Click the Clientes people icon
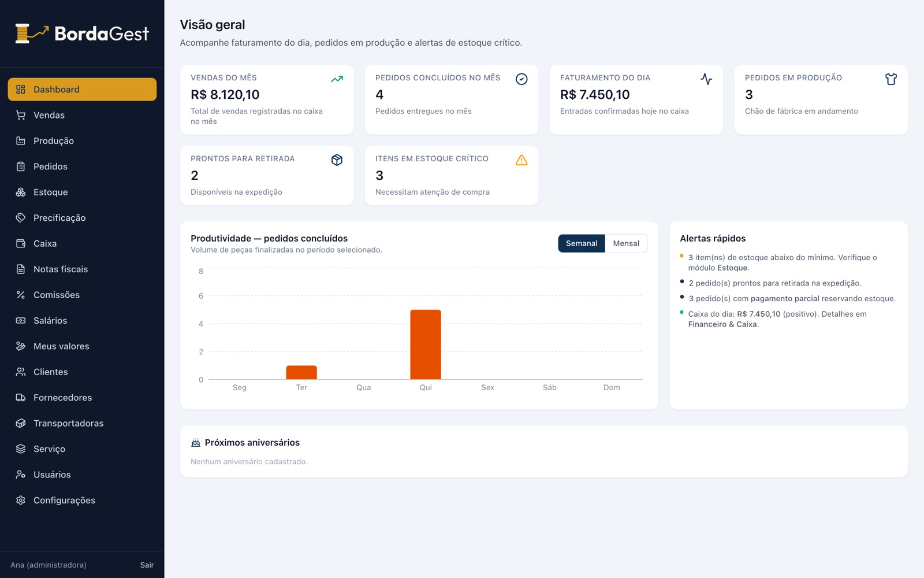This screenshot has height=578, width=924. (21, 372)
